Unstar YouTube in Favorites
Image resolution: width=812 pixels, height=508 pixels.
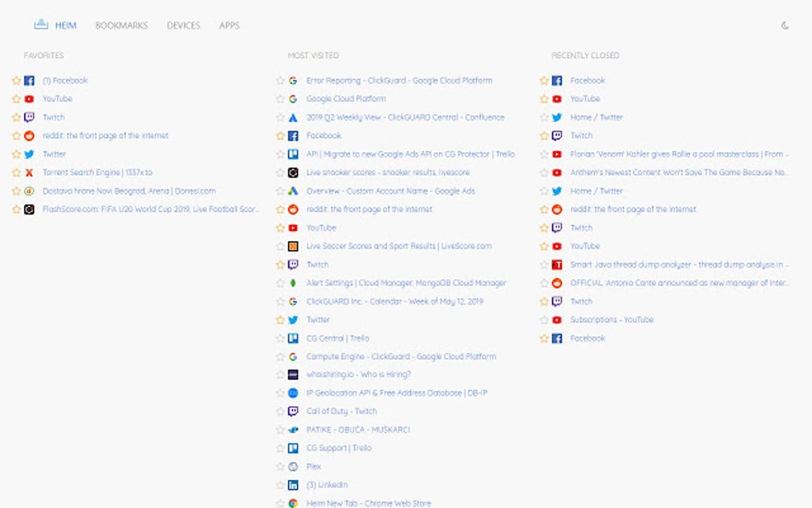coord(16,99)
